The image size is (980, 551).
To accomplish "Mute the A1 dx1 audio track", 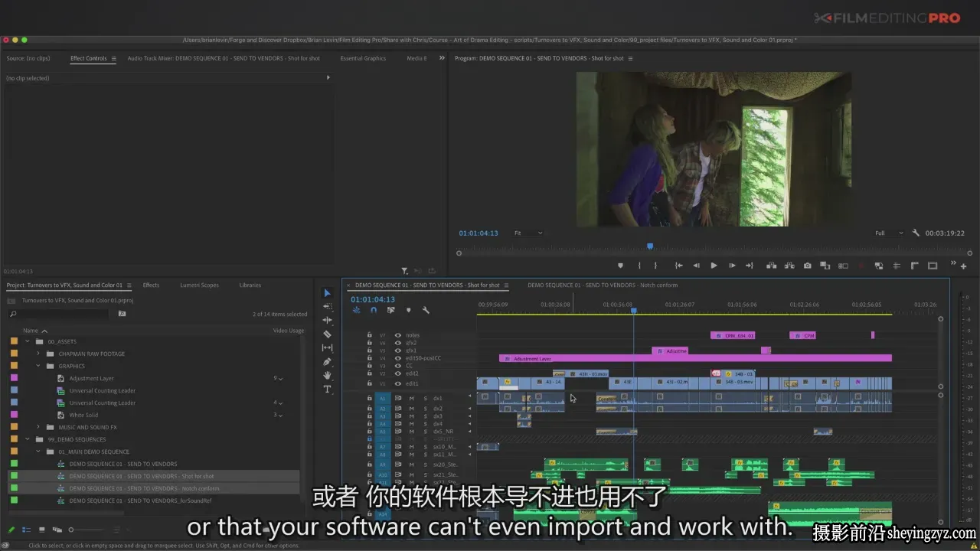I will pyautogui.click(x=411, y=398).
